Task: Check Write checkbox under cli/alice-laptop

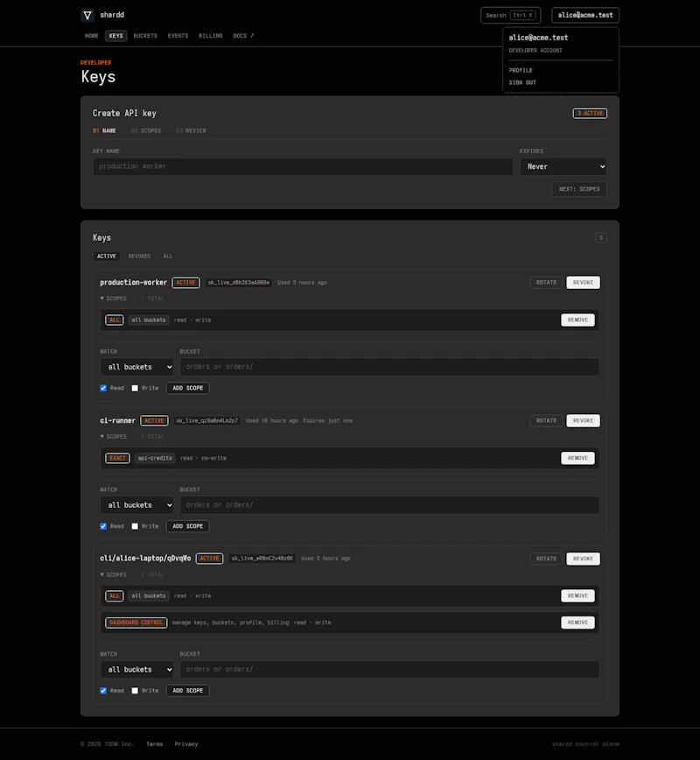Action: 135,691
